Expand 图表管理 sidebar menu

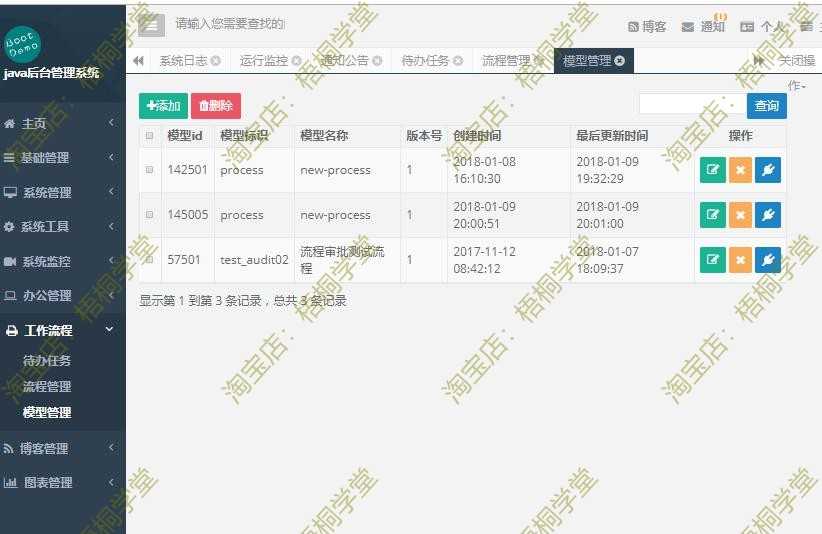[x=62, y=483]
